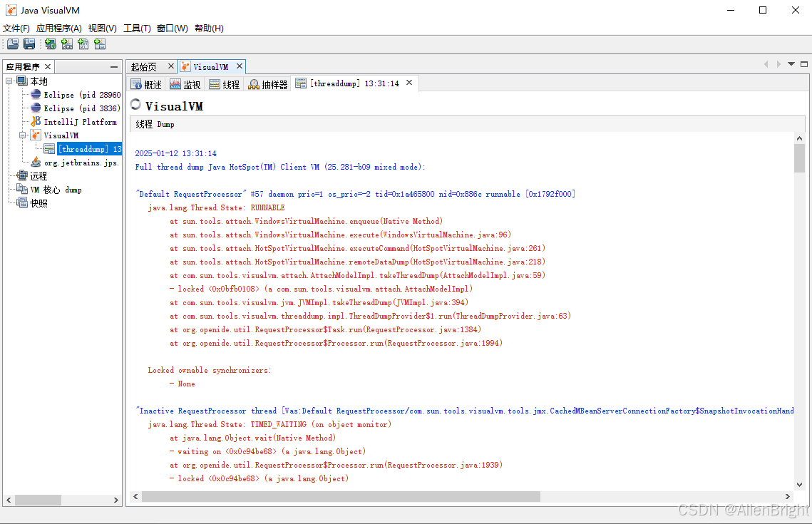This screenshot has width=812, height=524.
Task: Click the threaddump subtab icon
Action: point(301,83)
